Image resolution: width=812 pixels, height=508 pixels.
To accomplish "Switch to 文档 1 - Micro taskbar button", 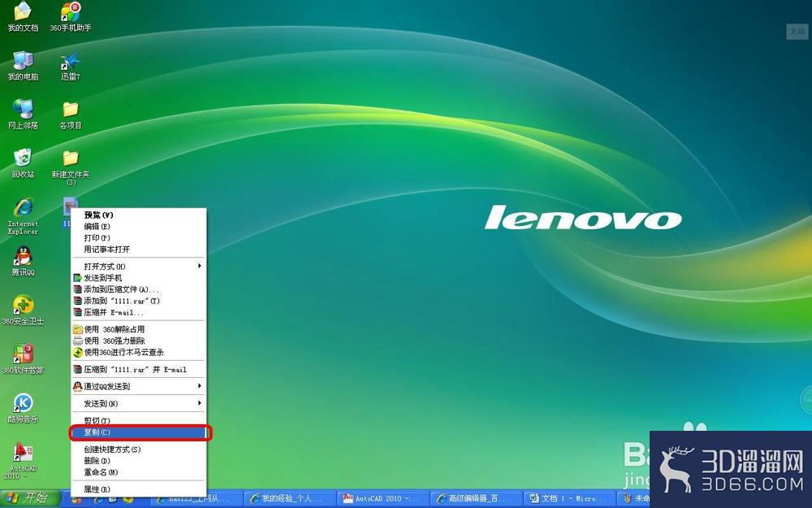I will point(569,499).
